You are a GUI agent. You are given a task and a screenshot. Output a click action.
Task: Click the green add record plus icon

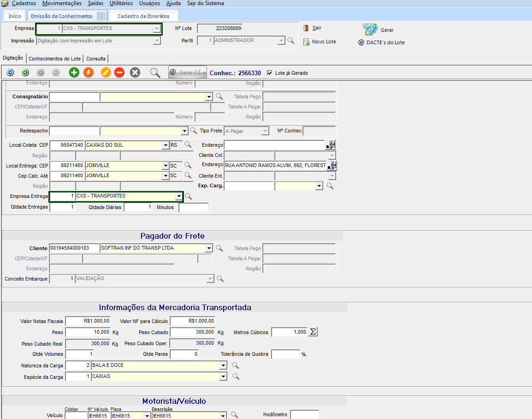(x=74, y=72)
